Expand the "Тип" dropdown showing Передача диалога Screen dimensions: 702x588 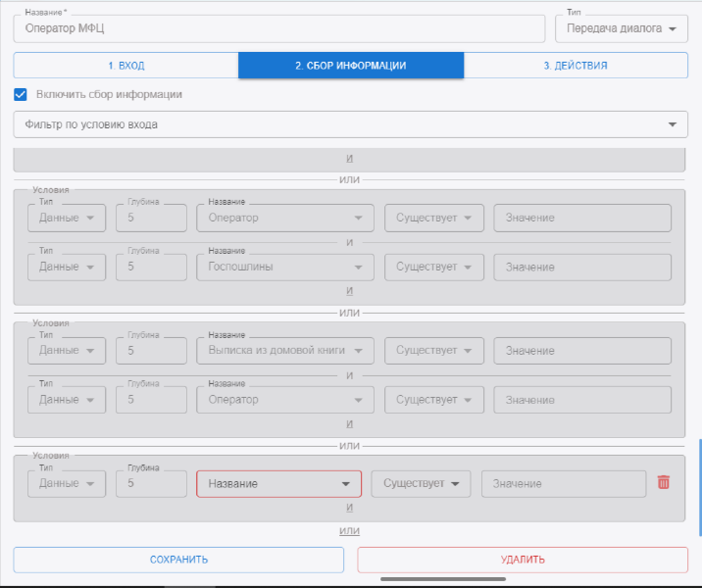point(622,28)
